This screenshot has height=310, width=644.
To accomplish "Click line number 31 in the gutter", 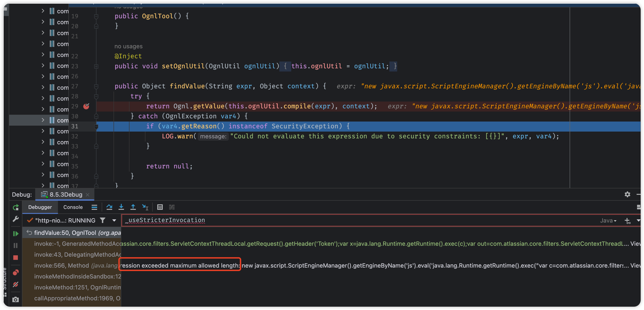I will (75, 126).
